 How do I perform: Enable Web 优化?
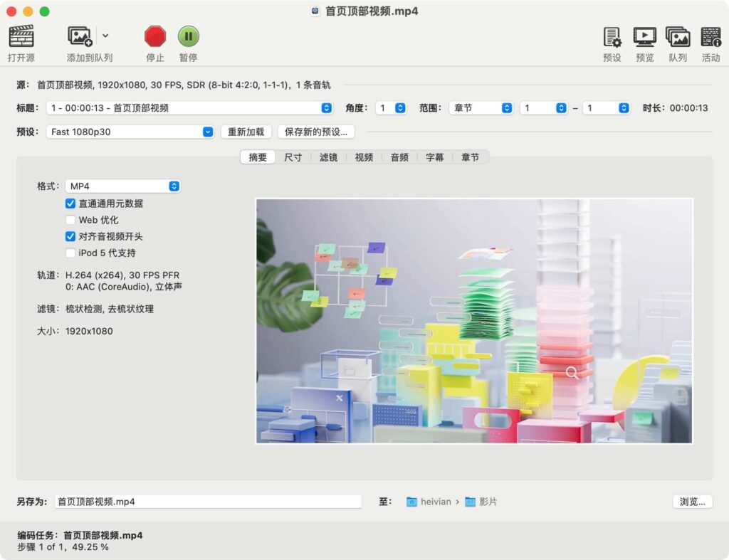(70, 220)
